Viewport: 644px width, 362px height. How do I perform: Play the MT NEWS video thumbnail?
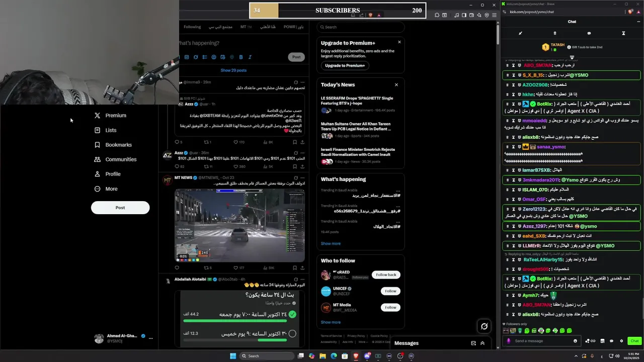point(239,225)
